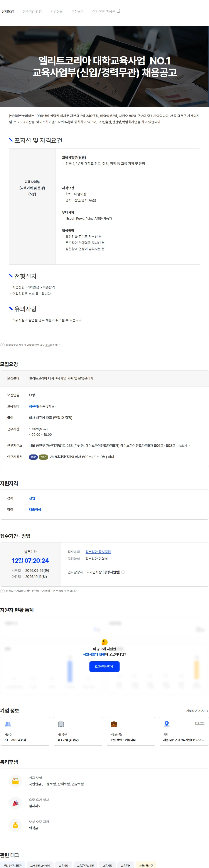The height and width of the screenshot is (868, 209).
Task: Click the 로그인/회원가입 button
Action: pyautogui.click(x=104, y=667)
